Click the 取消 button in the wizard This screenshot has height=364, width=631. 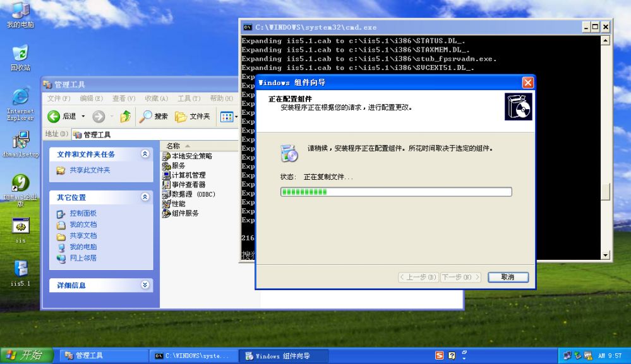[508, 277]
